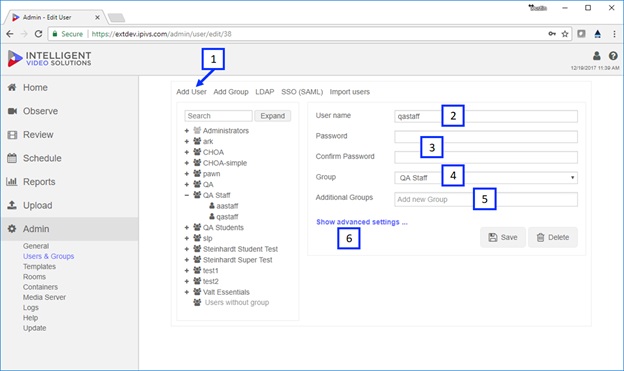Expand the test2 group
Image resolution: width=624 pixels, height=371 pixels.
tap(187, 281)
